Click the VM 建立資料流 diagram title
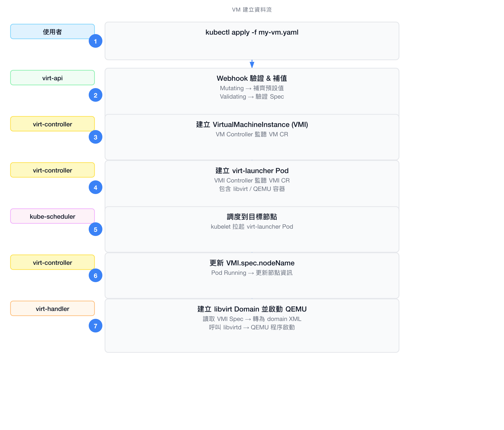The image size is (504, 430). 252,10
